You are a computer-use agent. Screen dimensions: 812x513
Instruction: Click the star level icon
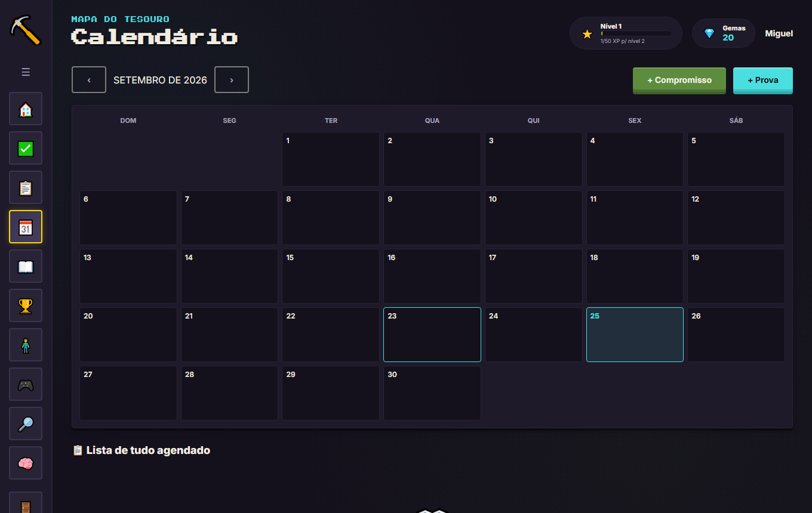[x=588, y=34]
